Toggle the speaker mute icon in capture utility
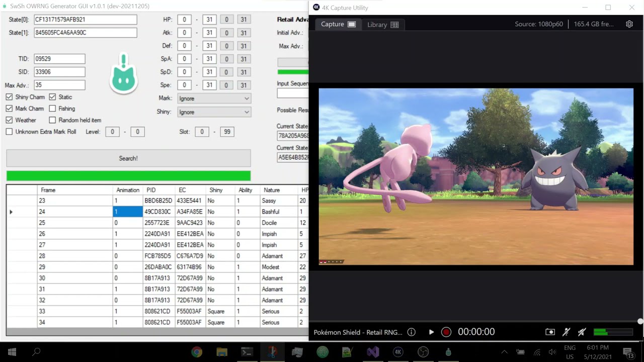 [x=582, y=332]
